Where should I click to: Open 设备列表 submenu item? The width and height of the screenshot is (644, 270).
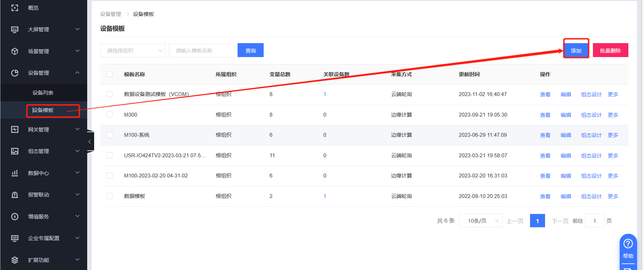(43, 93)
